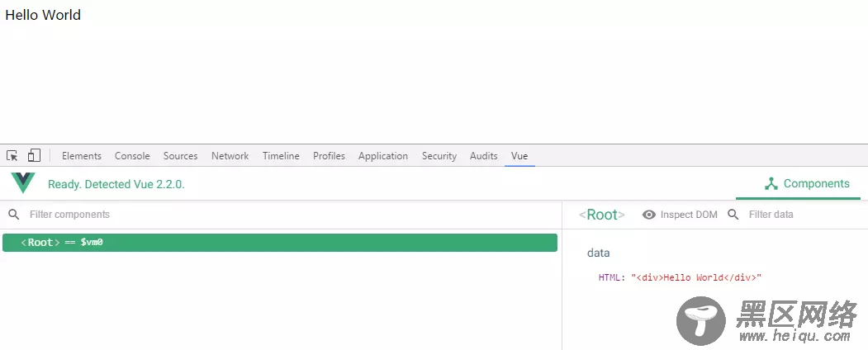Image resolution: width=868 pixels, height=350 pixels.
Task: Click the 'data' section label
Action: coord(599,253)
